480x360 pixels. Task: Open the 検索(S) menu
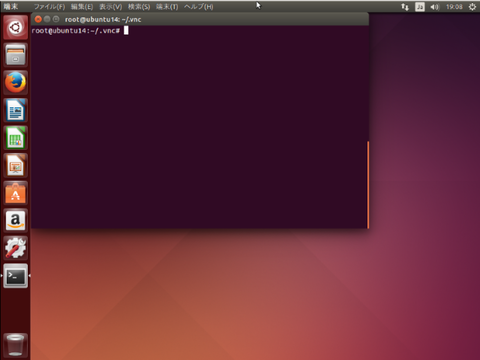pyautogui.click(x=139, y=7)
